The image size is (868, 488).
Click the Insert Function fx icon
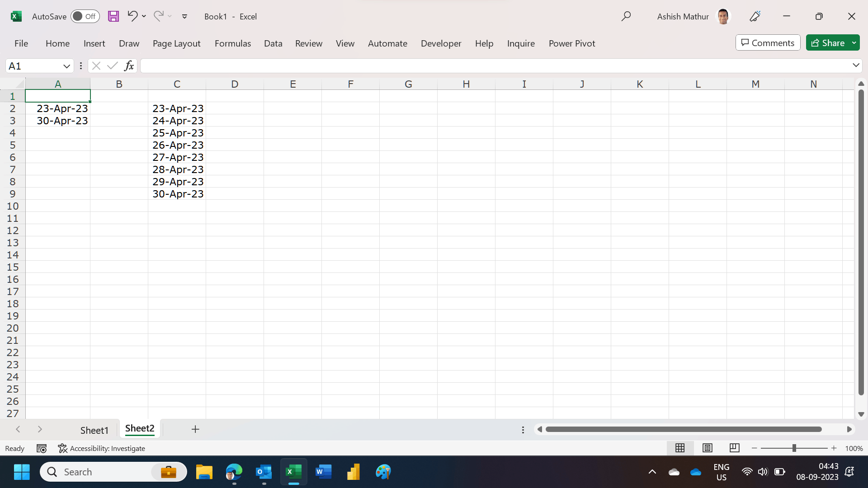(x=129, y=66)
